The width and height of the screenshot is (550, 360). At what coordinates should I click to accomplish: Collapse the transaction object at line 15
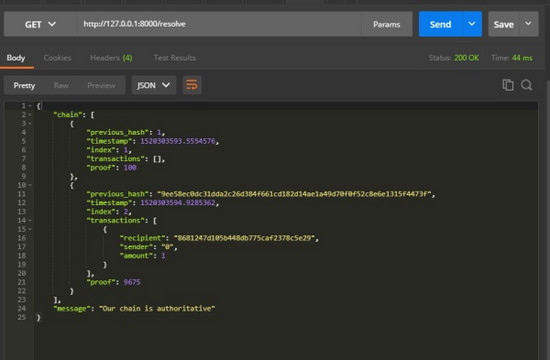(x=30, y=229)
